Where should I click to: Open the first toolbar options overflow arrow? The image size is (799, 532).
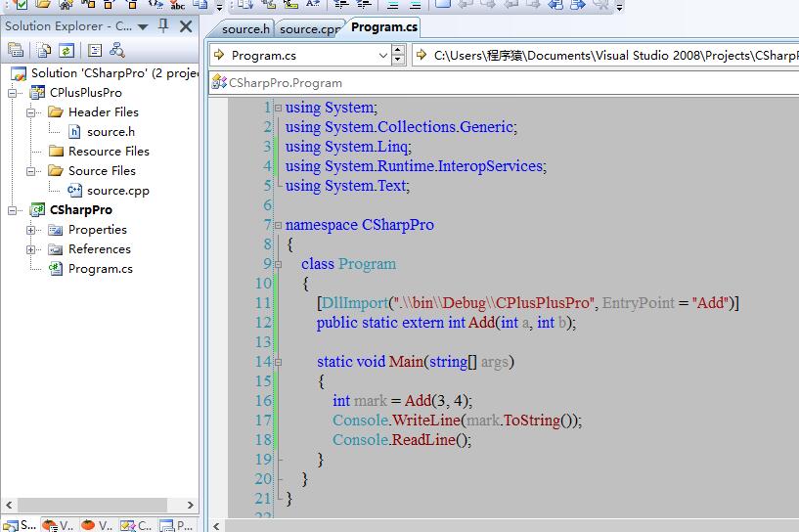219,6
